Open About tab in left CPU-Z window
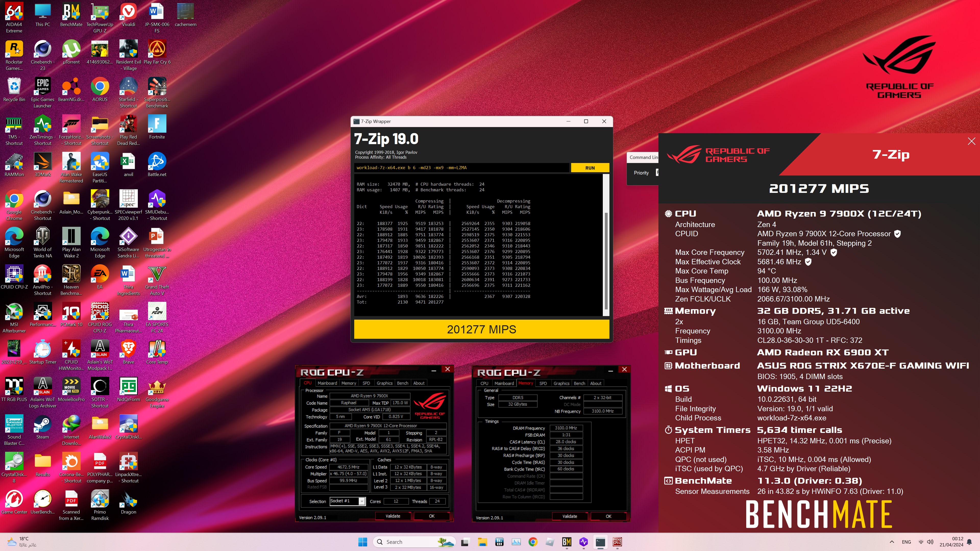980x551 pixels. [419, 383]
